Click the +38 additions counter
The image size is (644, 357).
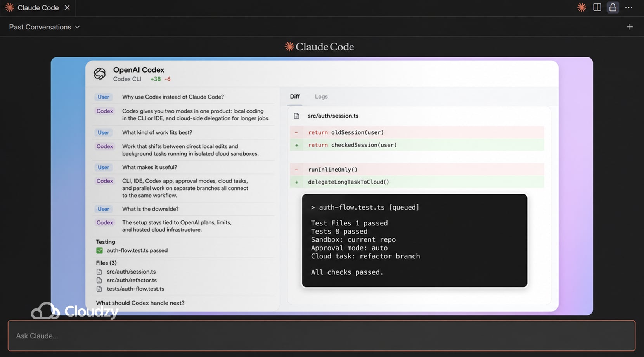tap(155, 79)
